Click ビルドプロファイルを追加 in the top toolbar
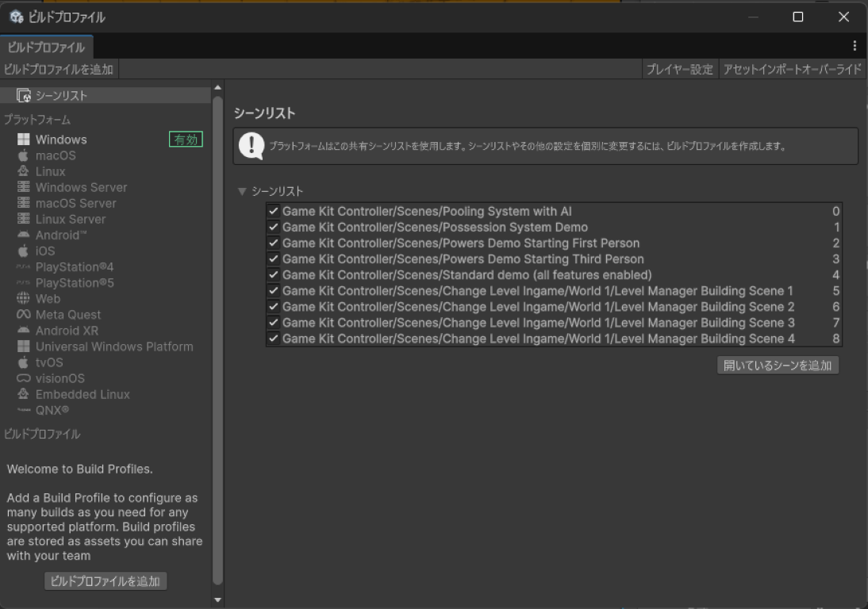This screenshot has height=609, width=868. coord(59,69)
